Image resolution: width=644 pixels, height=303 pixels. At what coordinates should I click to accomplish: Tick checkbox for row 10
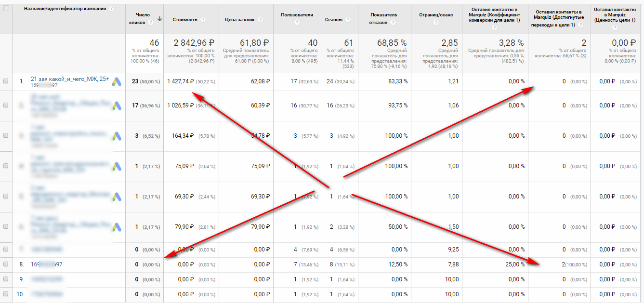6,294
